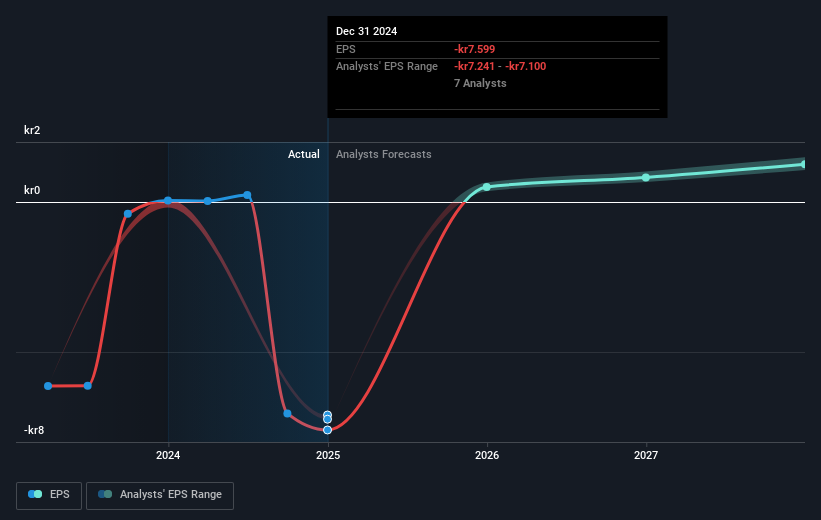821x520 pixels.
Task: Select the 2026 forecast data point
Action: (x=486, y=187)
